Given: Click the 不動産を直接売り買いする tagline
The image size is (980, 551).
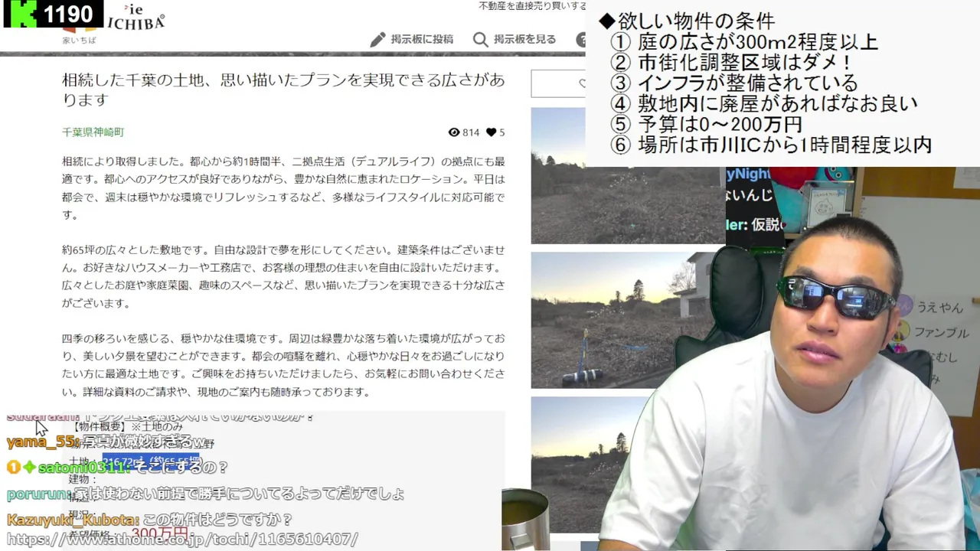Looking at the screenshot, I should [532, 6].
